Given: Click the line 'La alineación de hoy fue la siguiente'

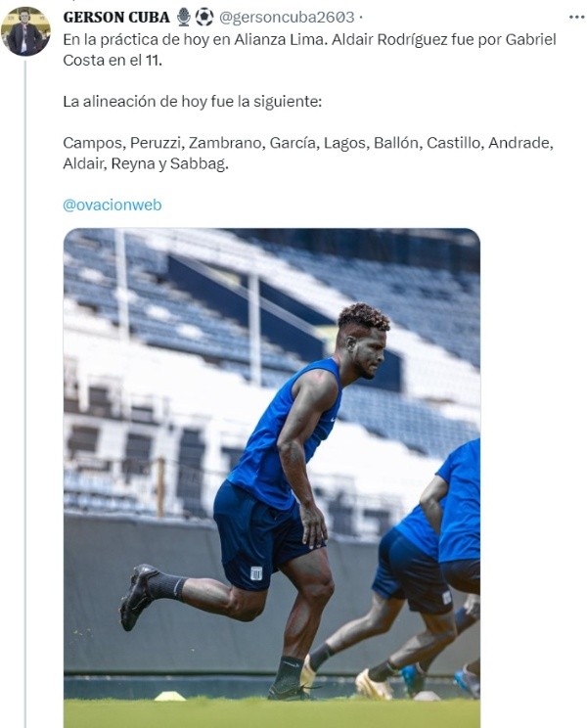Looking at the screenshot, I should pos(197,101).
